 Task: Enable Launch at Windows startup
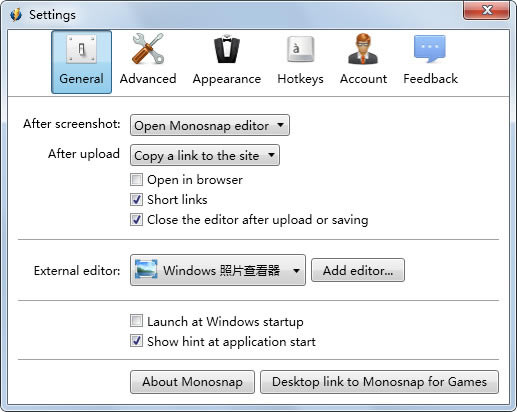pos(136,321)
